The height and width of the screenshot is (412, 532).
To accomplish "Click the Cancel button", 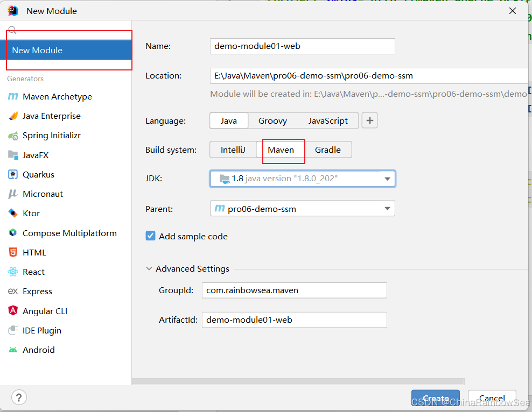I will coord(492,399).
